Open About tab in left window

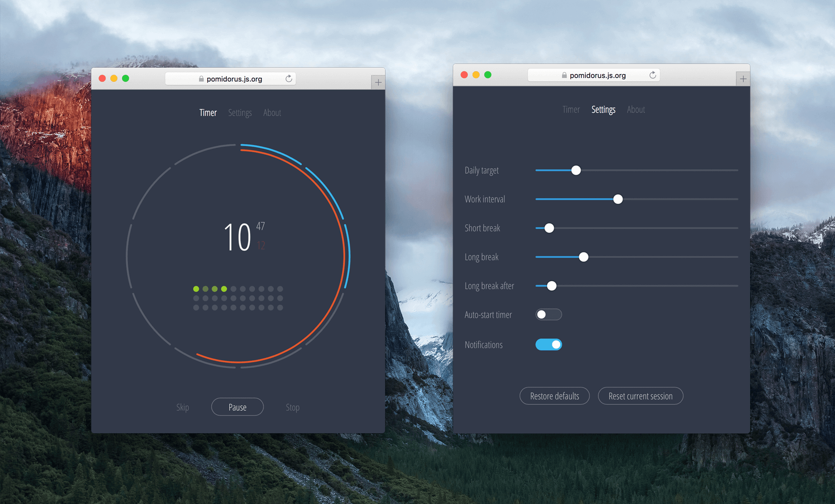tap(272, 113)
